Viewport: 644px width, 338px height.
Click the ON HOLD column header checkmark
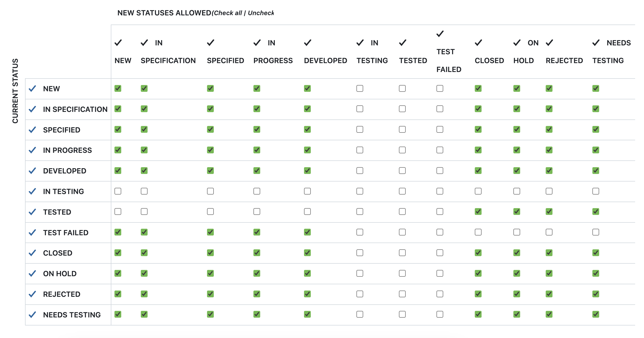(x=517, y=44)
